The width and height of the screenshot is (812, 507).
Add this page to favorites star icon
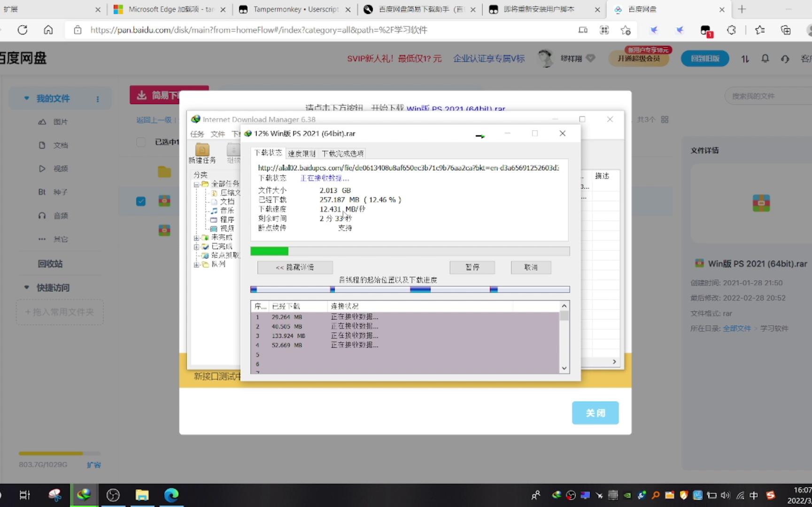626,30
